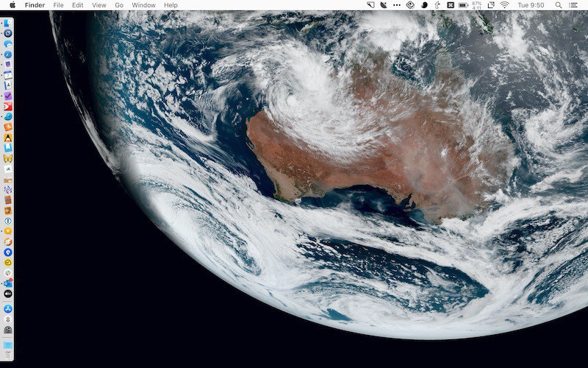
Task: Open Outlook with the red badge in Dock
Action: pyautogui.click(x=8, y=283)
